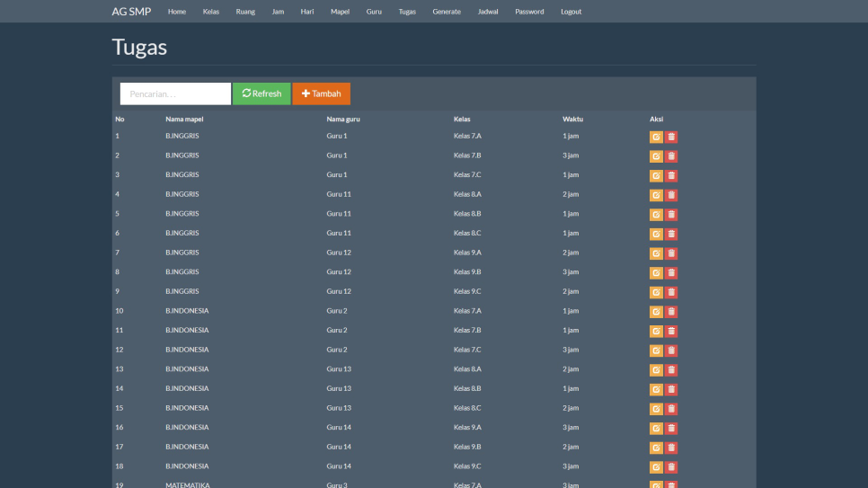Edit the Guru 11 Kelas 8.A task
The width and height of the screenshot is (868, 488).
click(656, 195)
